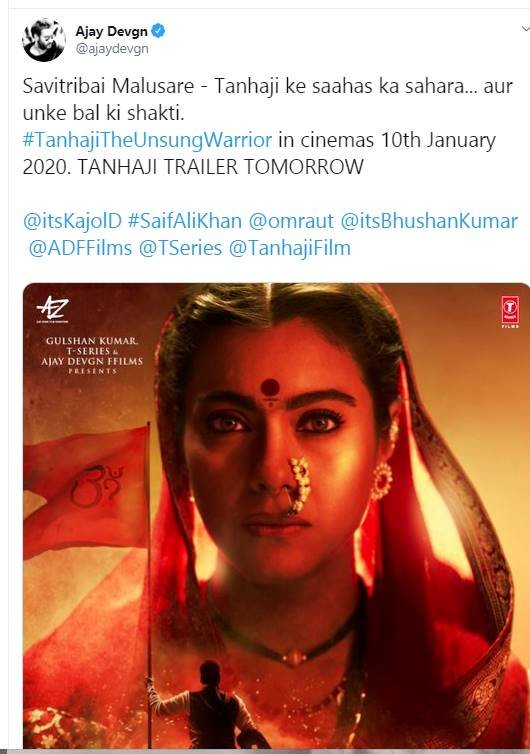This screenshot has height=754, width=530.
Task: Click the T-Series logo on poster
Action: point(510,312)
